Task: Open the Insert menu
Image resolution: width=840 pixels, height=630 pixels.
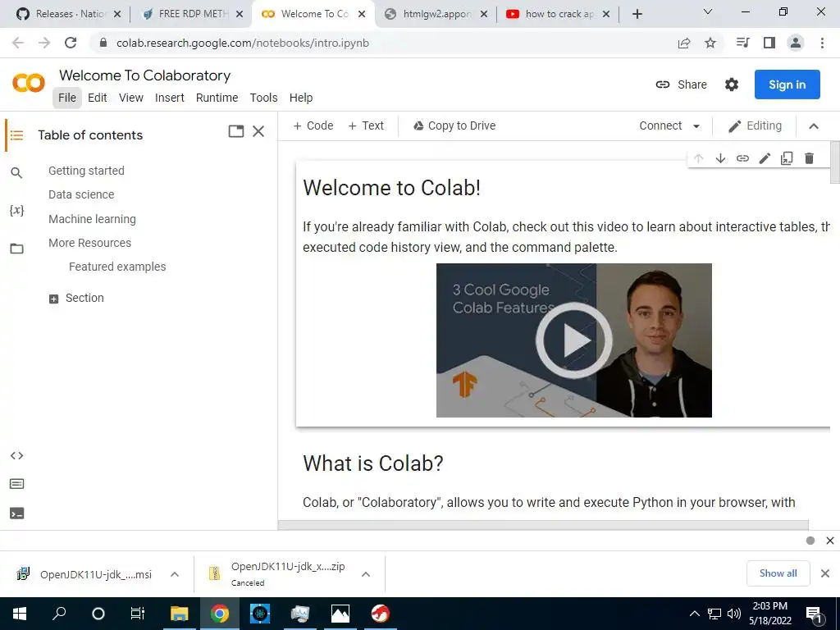Action: pyautogui.click(x=169, y=98)
